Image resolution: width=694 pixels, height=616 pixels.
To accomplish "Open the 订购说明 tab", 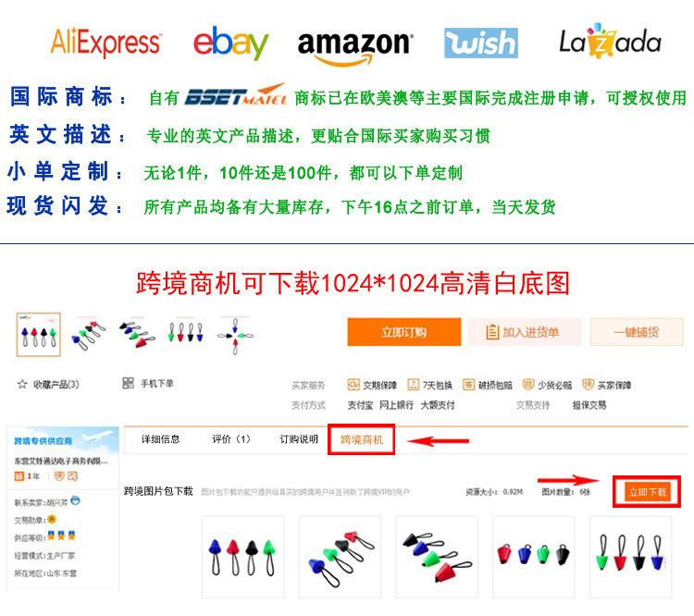I will 299,439.
